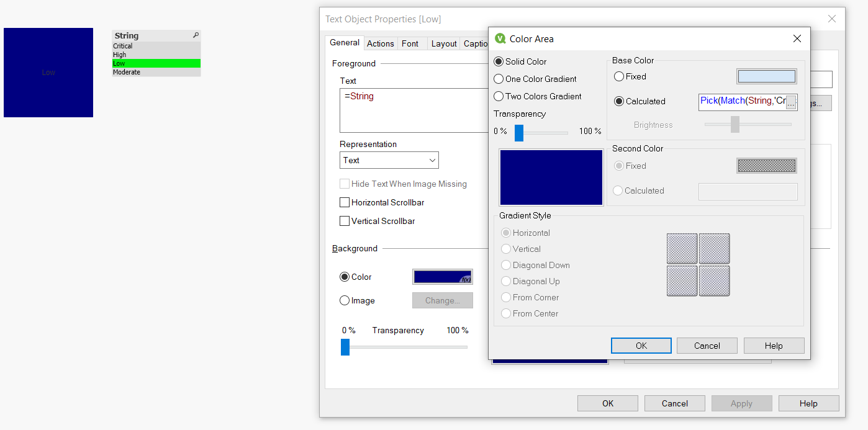Viewport: 868px width, 430px height.
Task: Open the expression editor via the ... button
Action: click(792, 102)
